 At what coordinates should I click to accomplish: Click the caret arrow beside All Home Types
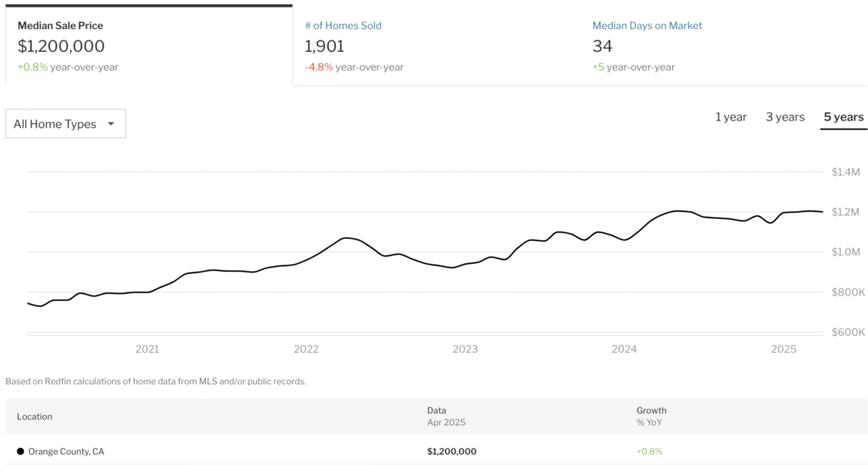click(110, 124)
